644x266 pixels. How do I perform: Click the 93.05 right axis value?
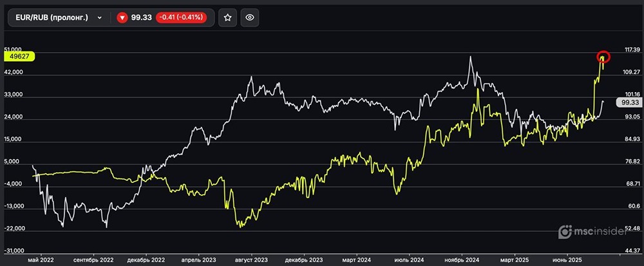633,117
